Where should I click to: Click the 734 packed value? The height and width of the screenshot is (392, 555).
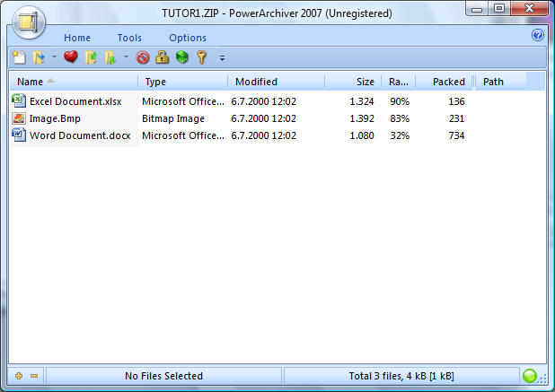click(x=456, y=135)
